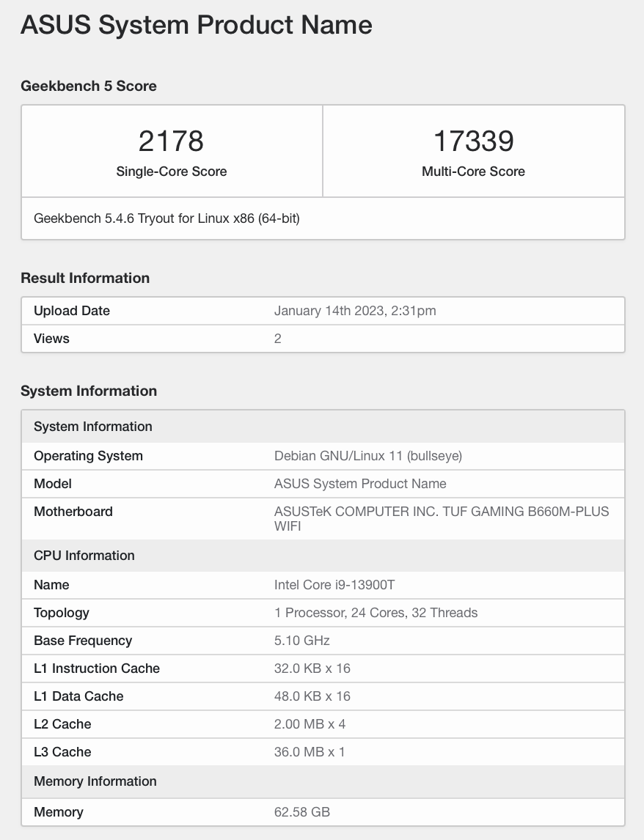Click the Geekbench 5 Score heading

coord(89,86)
